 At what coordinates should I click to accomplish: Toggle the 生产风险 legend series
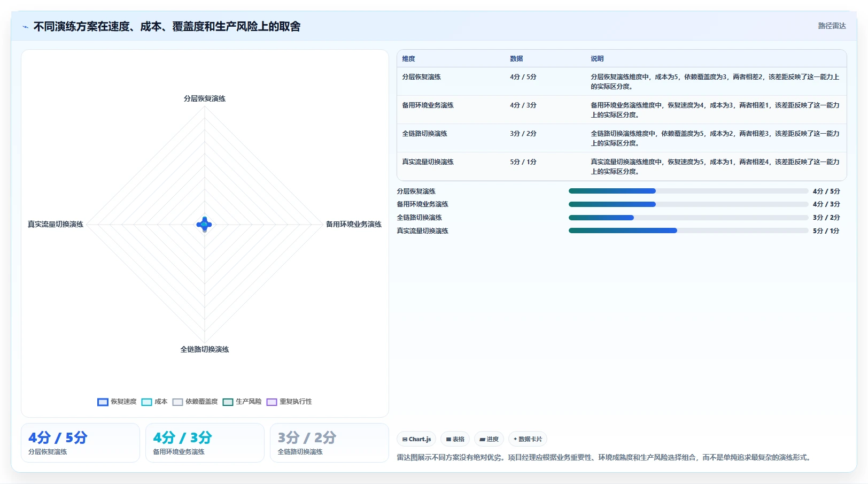pyautogui.click(x=242, y=402)
